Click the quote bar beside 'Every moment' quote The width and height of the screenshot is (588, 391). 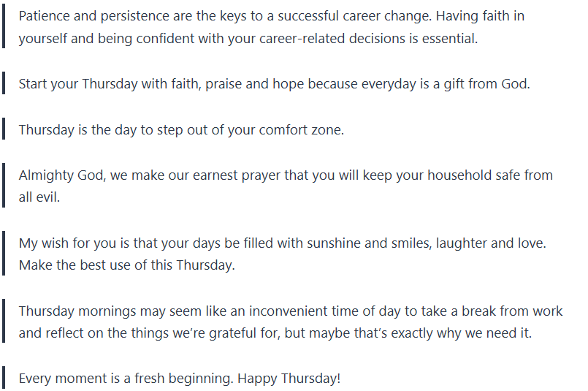click(4, 379)
